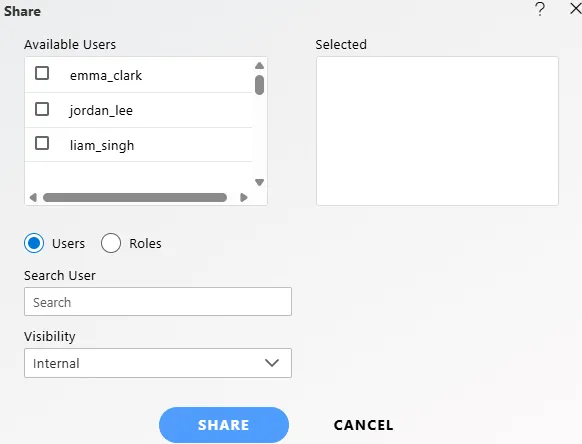Select the emma_clark user name row
The height and width of the screenshot is (444, 582).
138,75
